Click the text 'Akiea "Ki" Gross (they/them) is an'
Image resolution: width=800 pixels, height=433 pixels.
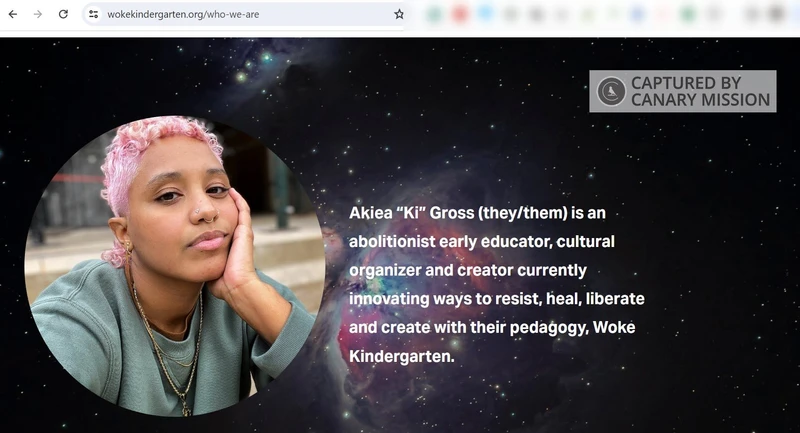click(477, 213)
